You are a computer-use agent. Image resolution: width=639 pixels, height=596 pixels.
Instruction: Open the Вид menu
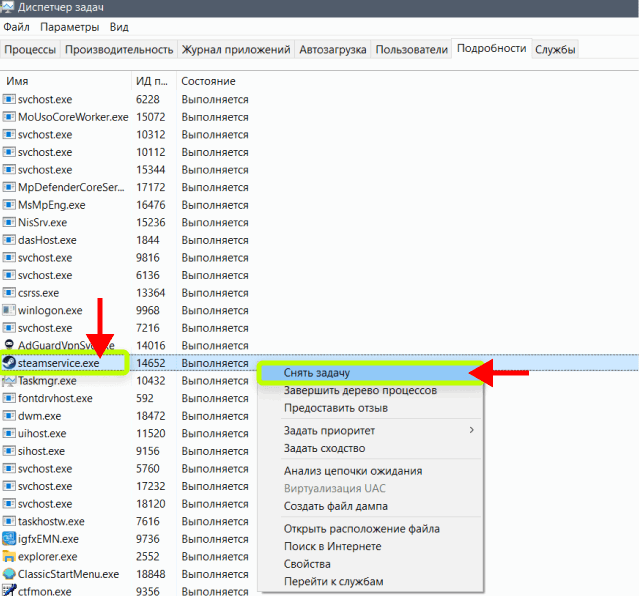click(x=119, y=27)
